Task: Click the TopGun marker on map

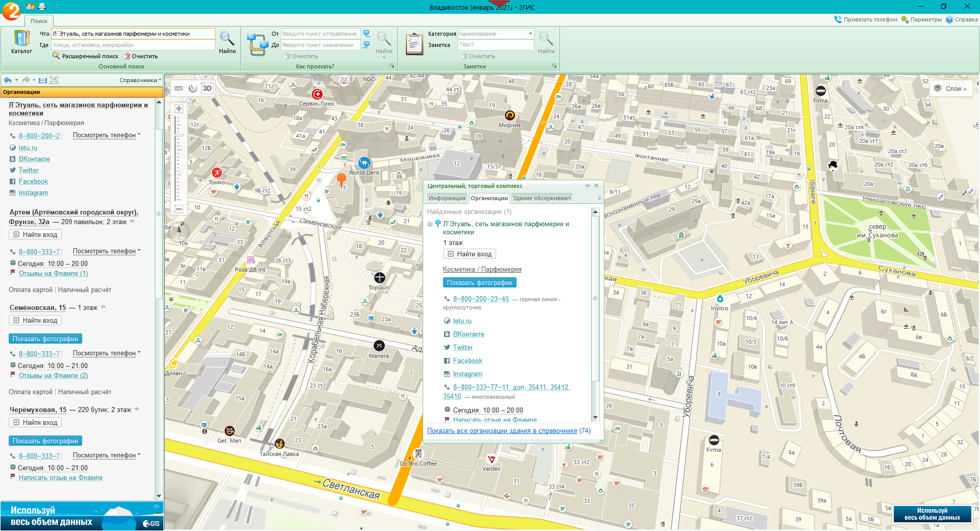Action: click(x=379, y=278)
